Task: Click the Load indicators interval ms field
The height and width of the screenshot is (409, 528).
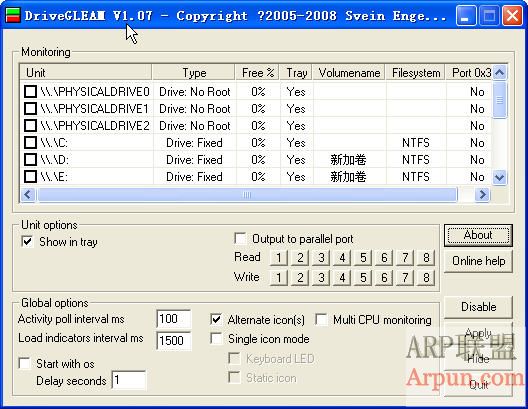Action: pos(174,340)
